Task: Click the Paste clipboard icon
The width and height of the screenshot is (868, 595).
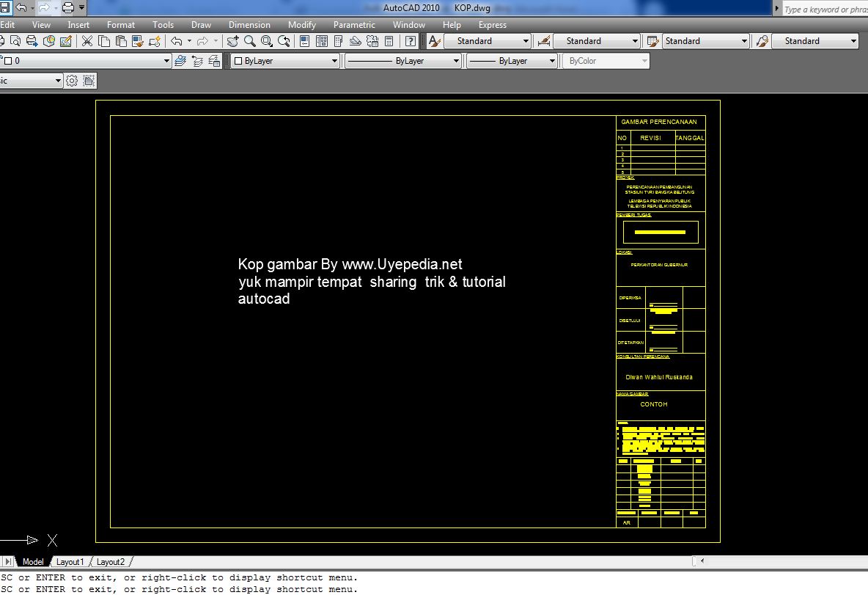Action: [121, 41]
